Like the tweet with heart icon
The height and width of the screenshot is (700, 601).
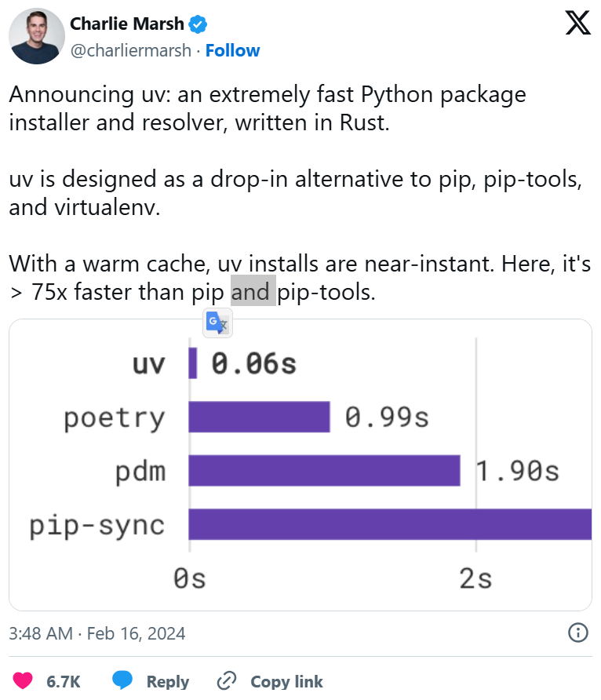point(23,681)
